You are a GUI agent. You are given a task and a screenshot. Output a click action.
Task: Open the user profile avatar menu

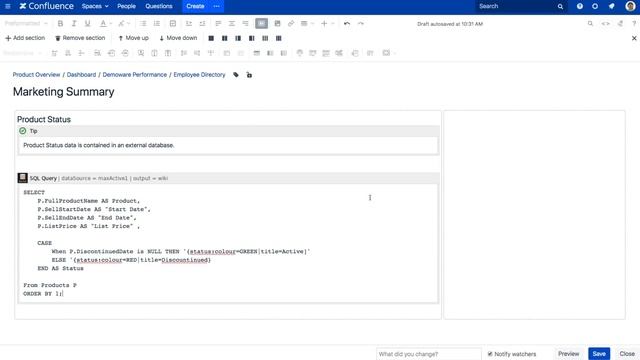[x=630, y=6]
